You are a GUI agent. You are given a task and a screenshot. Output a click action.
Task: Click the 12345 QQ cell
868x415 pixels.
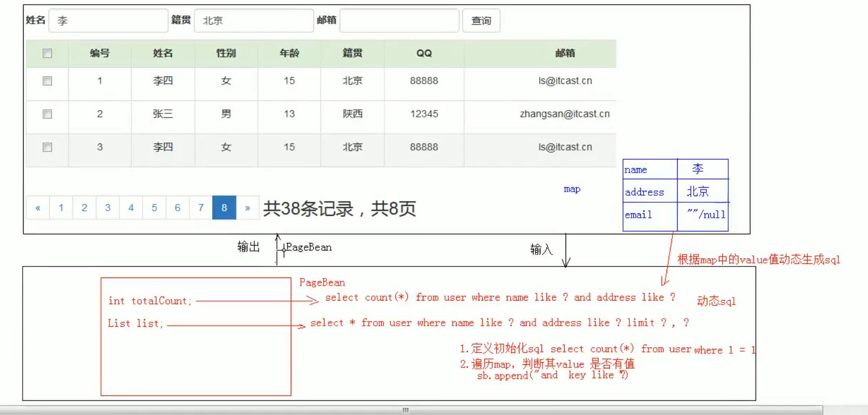(x=424, y=114)
